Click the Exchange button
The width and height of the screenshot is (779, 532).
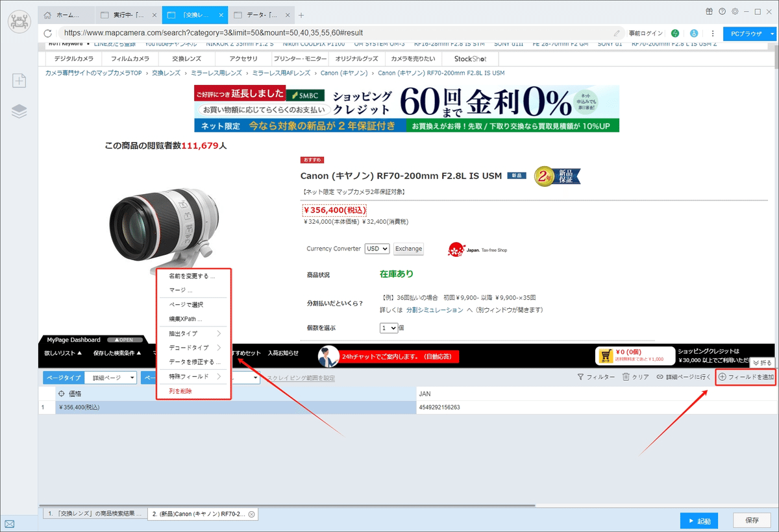(408, 248)
